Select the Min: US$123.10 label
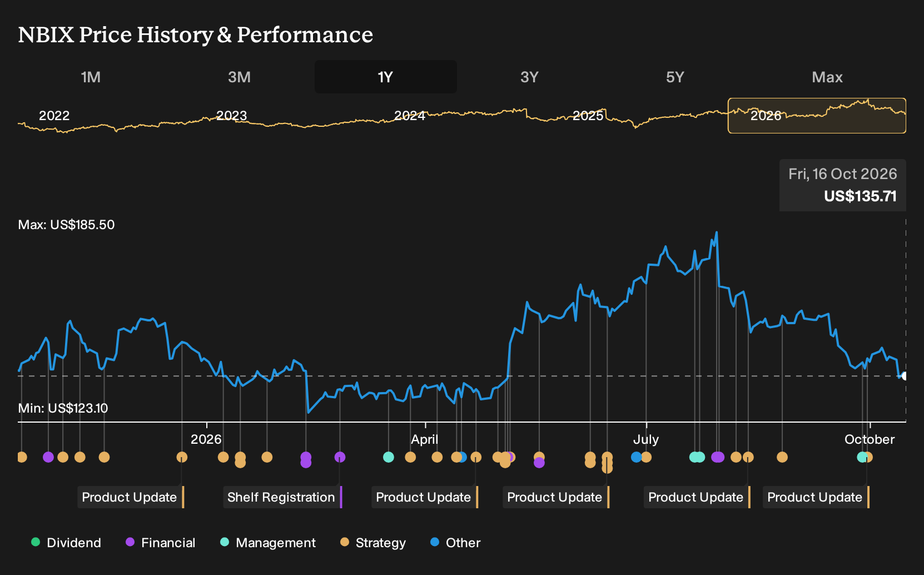Screen dimensions: 924x575 click(x=63, y=408)
